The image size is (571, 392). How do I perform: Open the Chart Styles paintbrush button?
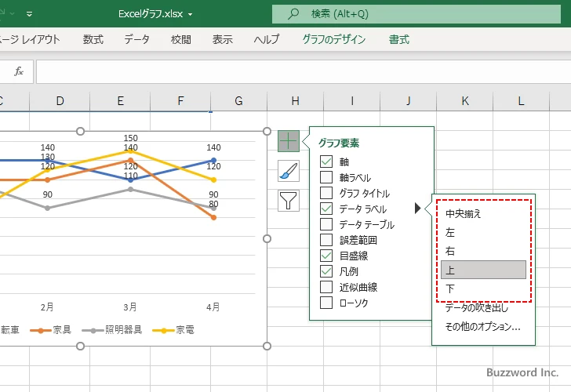tap(289, 171)
